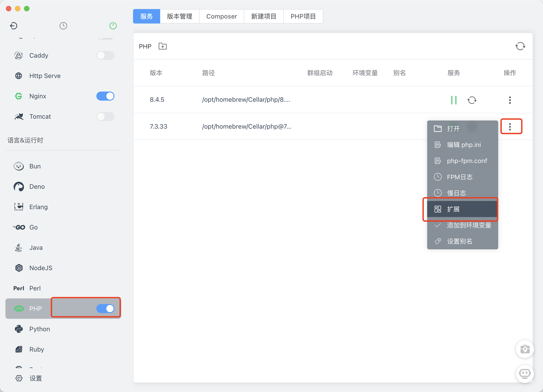This screenshot has width=543, height=392.
Task: Turn off the PHP service toggle
Action: click(x=105, y=309)
